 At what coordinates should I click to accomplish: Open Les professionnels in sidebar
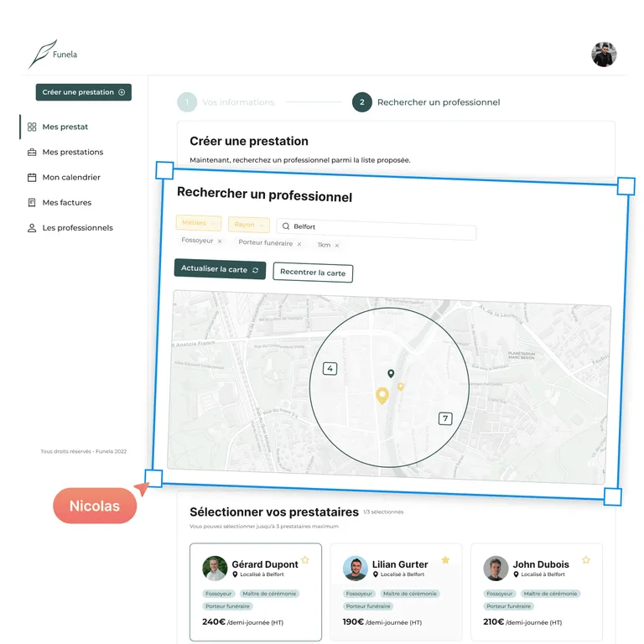click(77, 228)
